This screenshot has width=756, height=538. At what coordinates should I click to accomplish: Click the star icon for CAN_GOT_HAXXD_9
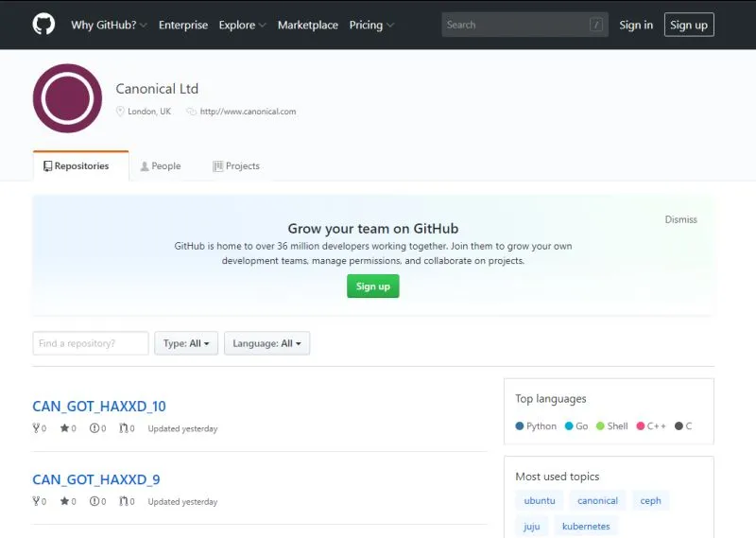coord(64,501)
